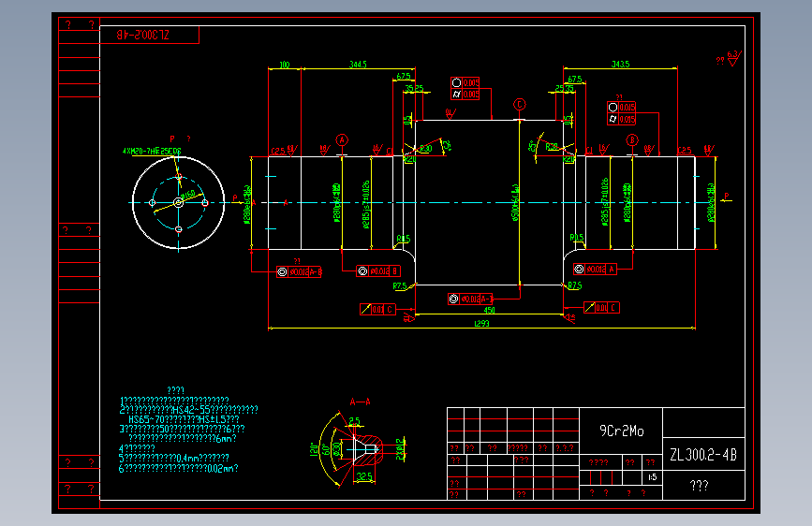This screenshot has height=526, width=812.
Task: Select the 6.3 surface roughness symbol at top right
Action: 734,58
